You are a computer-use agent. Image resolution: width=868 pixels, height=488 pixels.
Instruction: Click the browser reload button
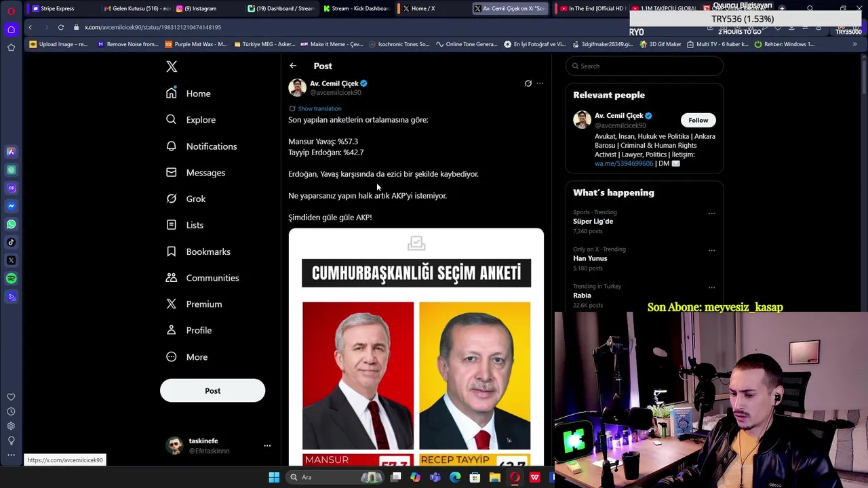pos(61,27)
